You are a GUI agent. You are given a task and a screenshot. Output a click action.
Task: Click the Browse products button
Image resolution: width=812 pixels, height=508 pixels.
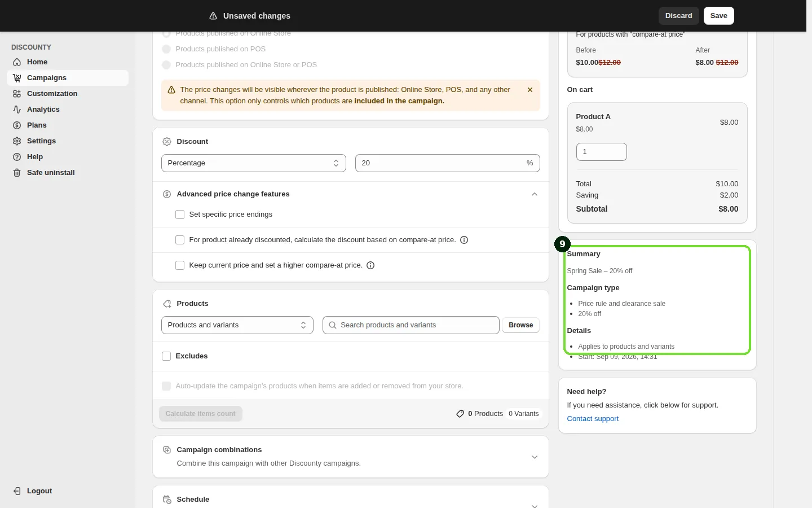(521, 325)
